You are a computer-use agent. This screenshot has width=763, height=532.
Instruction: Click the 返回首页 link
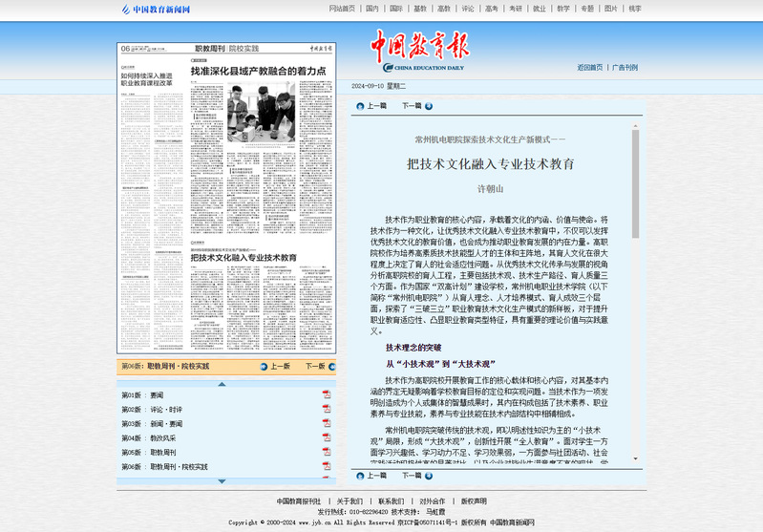[589, 68]
